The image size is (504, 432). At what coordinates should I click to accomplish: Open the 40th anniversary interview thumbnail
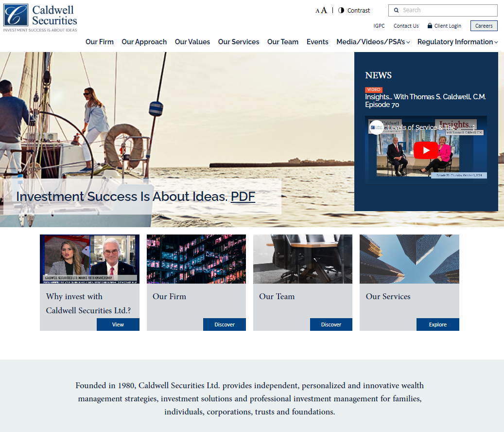(x=90, y=259)
